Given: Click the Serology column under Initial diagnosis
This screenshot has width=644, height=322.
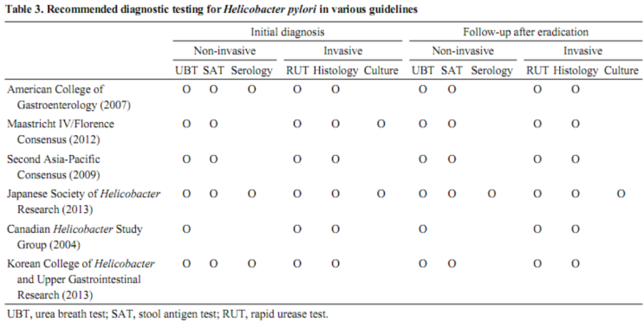Looking at the screenshot, I should tap(251, 71).
